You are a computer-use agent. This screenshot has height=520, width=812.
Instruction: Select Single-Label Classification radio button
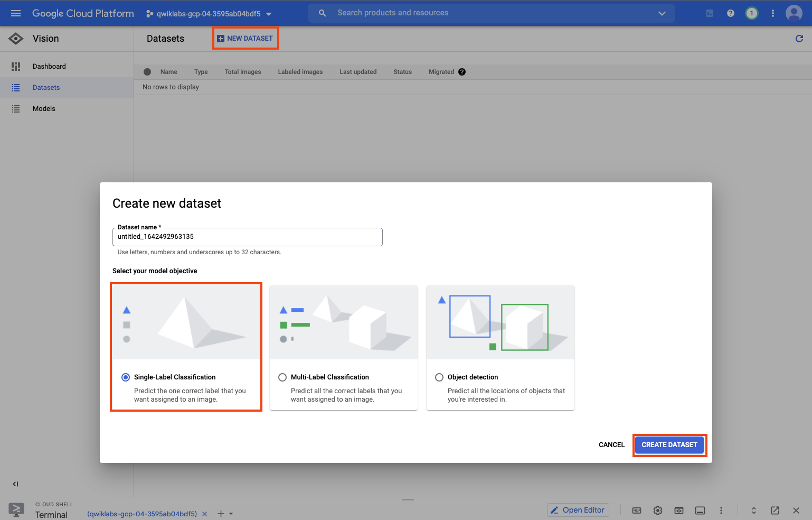(126, 377)
